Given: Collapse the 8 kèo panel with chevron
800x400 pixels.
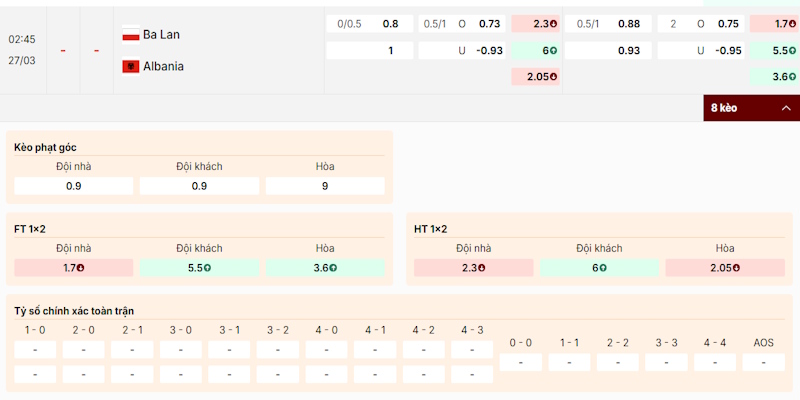Looking at the screenshot, I should [x=786, y=108].
